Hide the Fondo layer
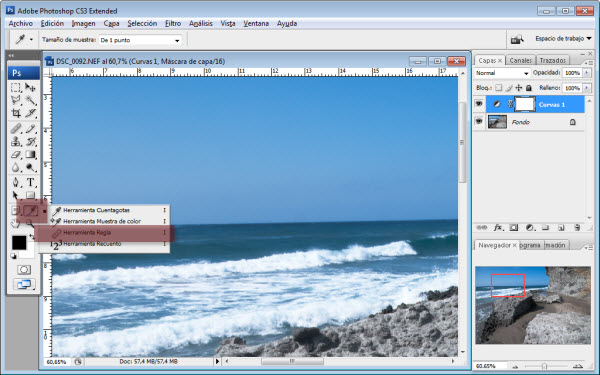The width and height of the screenshot is (600, 375). (x=479, y=121)
